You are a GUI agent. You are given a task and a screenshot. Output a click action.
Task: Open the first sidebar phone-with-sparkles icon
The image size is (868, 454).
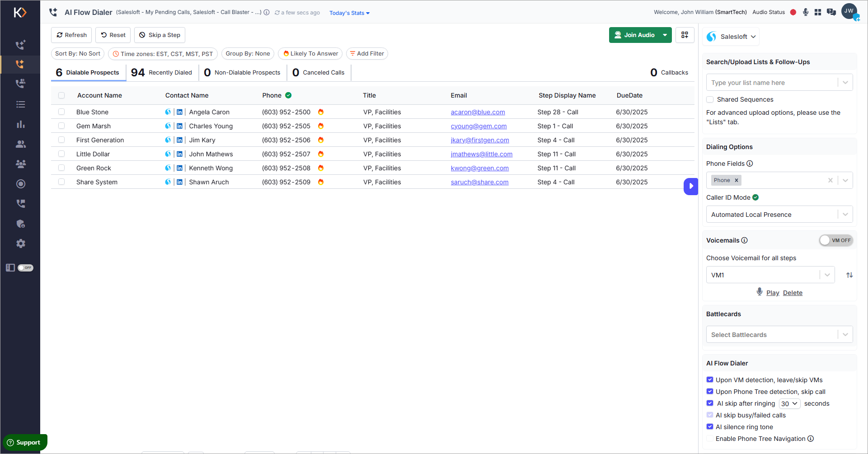click(20, 45)
